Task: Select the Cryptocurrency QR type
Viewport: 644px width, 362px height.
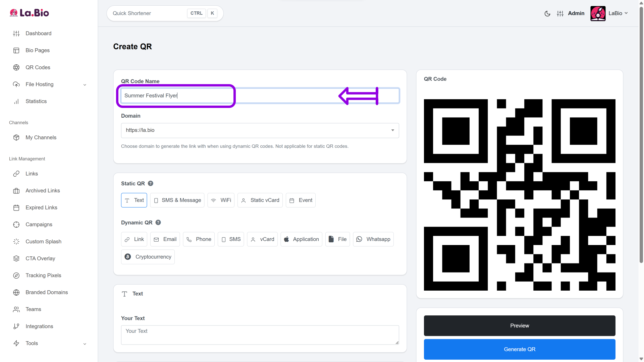Action: (x=148, y=257)
